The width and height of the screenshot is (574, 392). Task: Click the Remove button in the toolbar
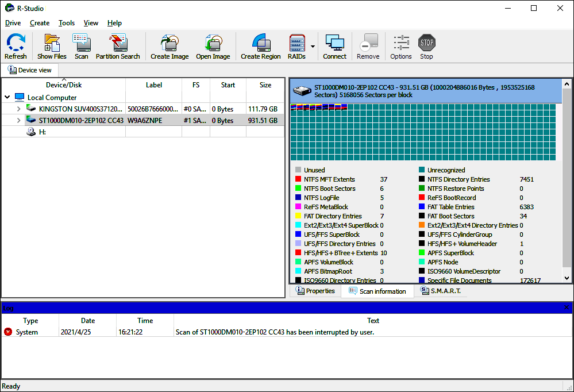tap(368, 46)
